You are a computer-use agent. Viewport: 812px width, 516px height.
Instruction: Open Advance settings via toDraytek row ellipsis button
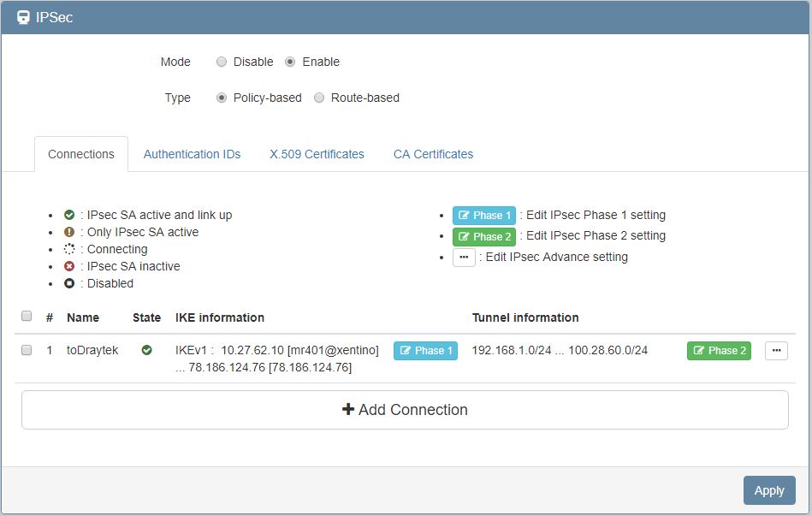[775, 350]
